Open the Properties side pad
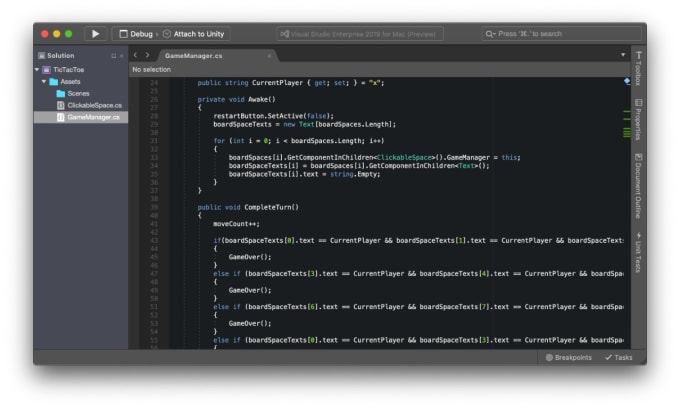 click(x=638, y=120)
